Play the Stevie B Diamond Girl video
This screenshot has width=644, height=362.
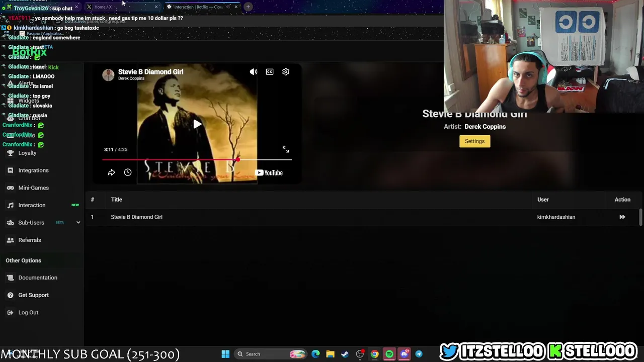(197, 124)
